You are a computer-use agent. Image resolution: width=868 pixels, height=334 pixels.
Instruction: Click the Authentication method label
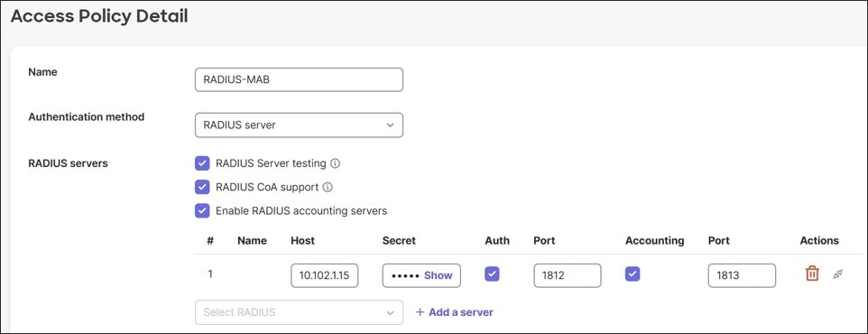click(87, 116)
